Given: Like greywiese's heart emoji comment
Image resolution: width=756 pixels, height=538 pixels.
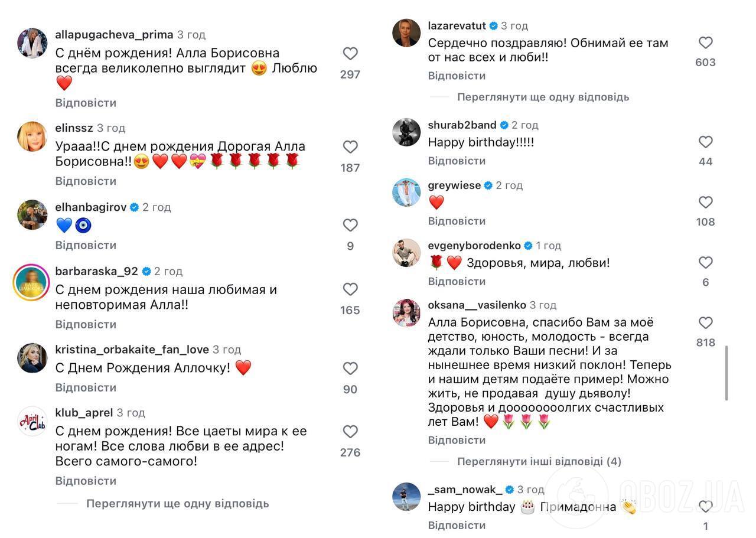Looking at the screenshot, I should point(705,202).
